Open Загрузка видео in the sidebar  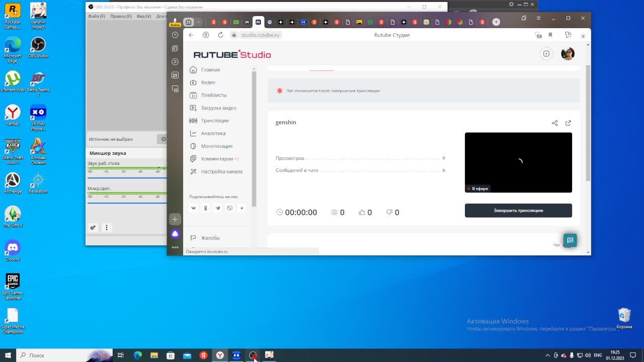pyautogui.click(x=218, y=108)
